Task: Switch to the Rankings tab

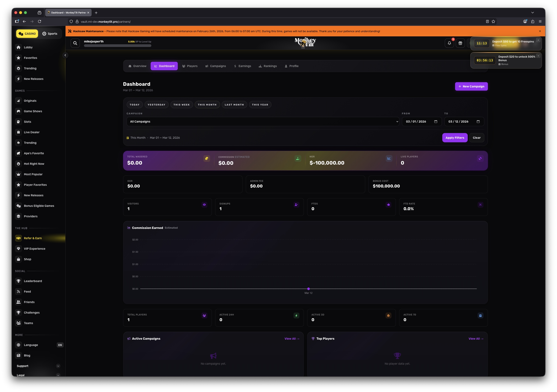Action: 268,66
